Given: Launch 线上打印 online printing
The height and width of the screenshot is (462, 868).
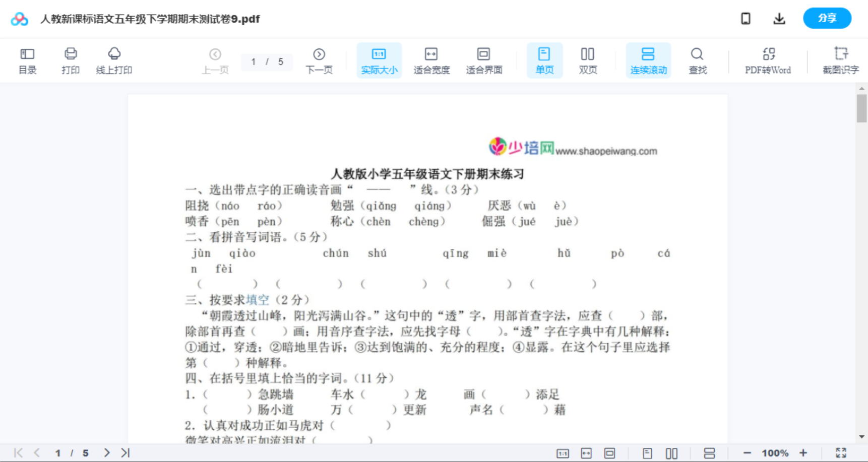Looking at the screenshot, I should point(114,60).
